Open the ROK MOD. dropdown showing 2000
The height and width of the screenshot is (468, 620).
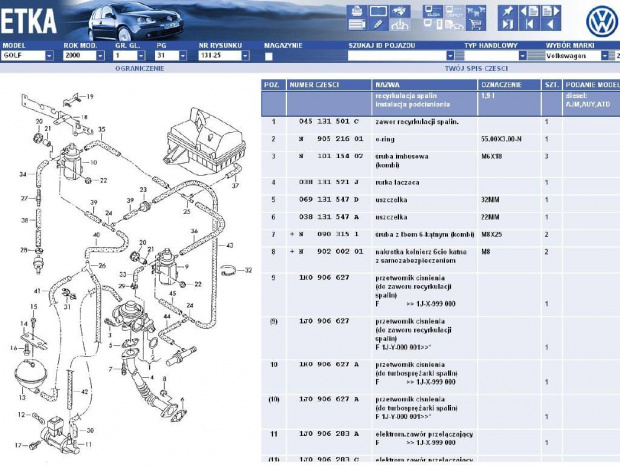pyautogui.click(x=84, y=55)
